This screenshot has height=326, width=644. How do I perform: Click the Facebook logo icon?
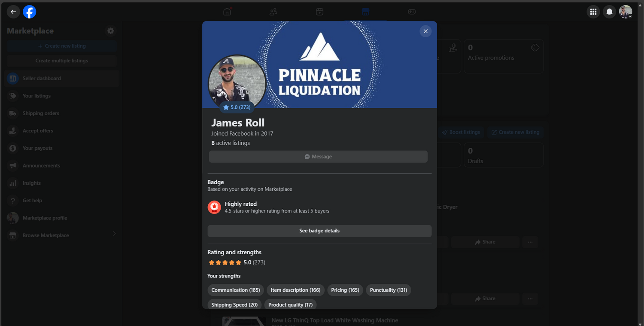coord(30,12)
